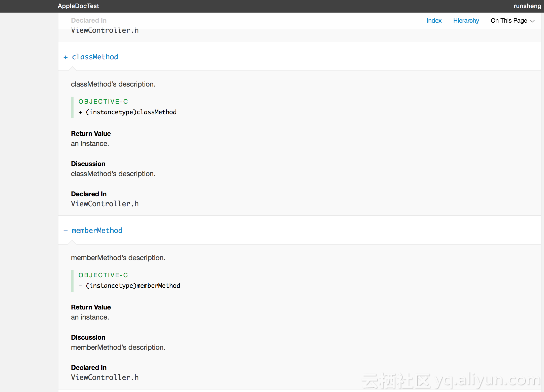This screenshot has height=392, width=544.
Task: Click 'classMethod's description.' summary under classMethod heading
Action: [x=113, y=84]
